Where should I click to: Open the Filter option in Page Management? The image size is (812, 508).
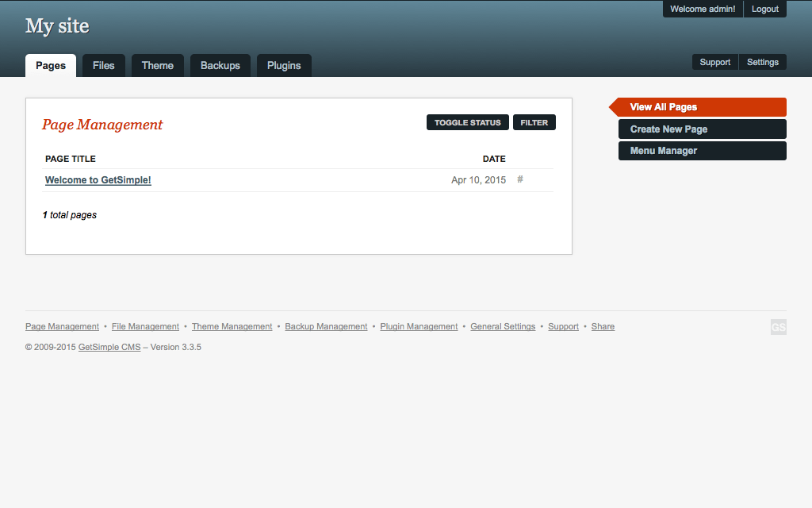coord(534,122)
